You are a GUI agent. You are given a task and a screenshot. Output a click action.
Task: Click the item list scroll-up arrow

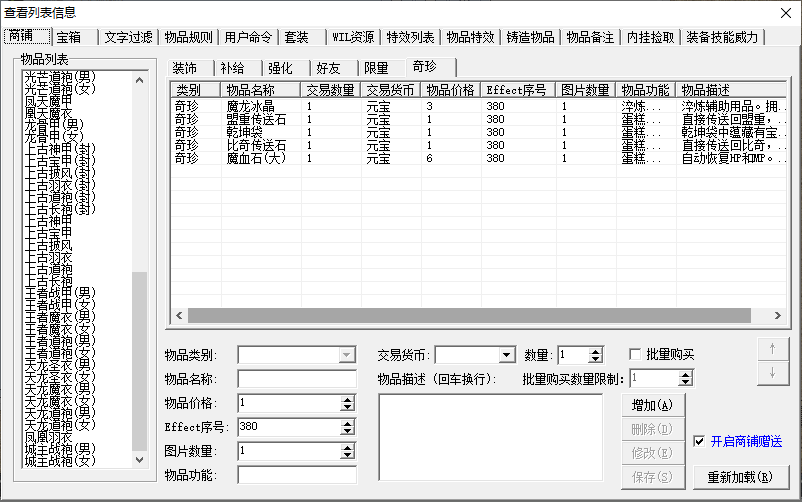point(140,77)
